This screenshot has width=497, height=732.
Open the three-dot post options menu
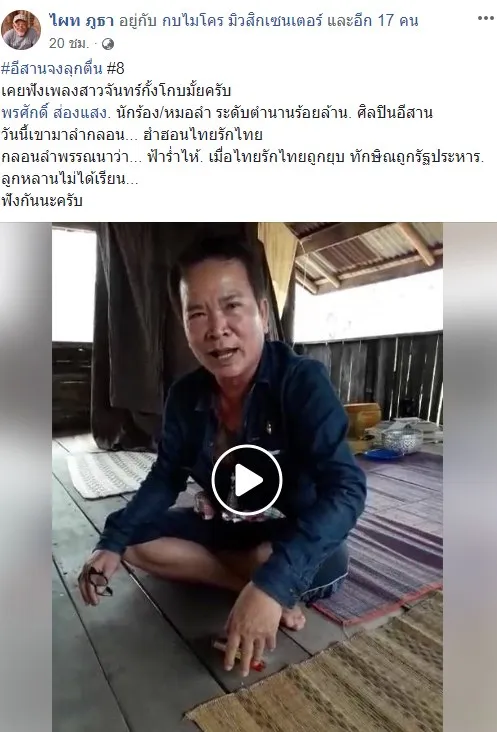(x=485, y=18)
